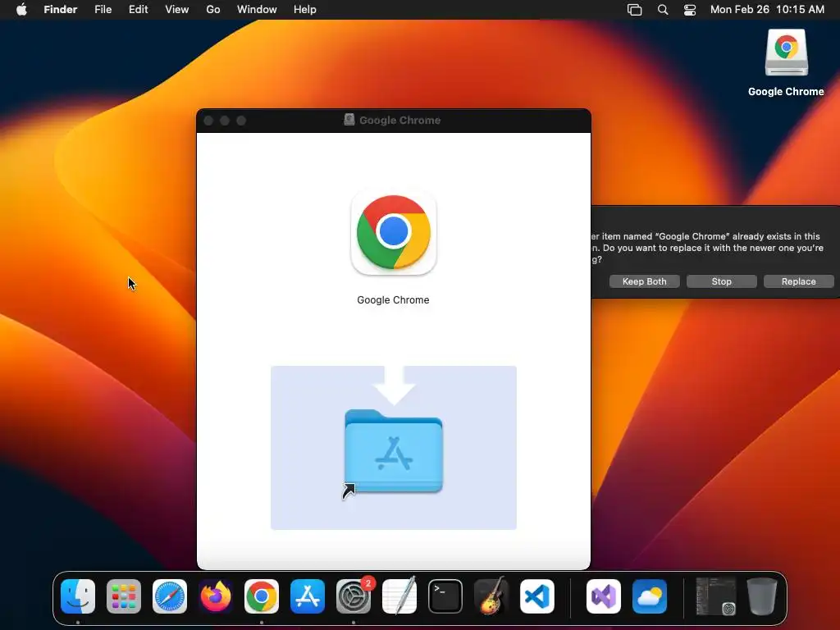The height and width of the screenshot is (630, 840).
Task: Open the App Store from the Dock
Action: (308, 596)
